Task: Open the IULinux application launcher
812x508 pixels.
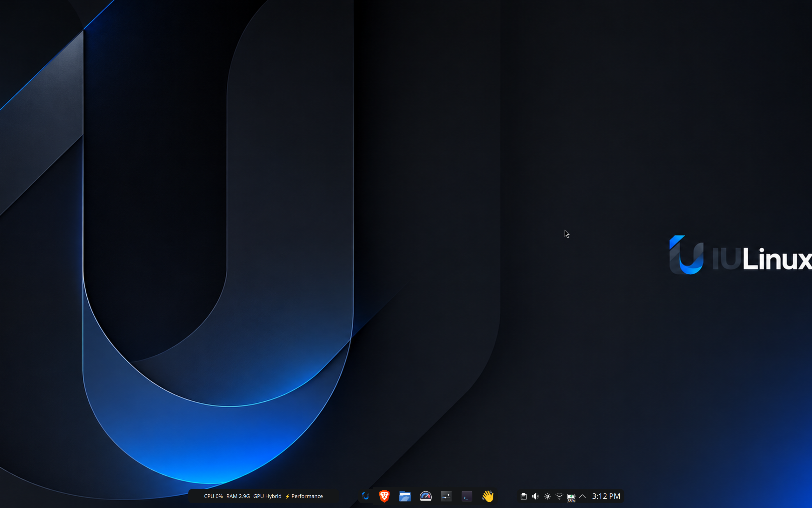Action: point(365,496)
